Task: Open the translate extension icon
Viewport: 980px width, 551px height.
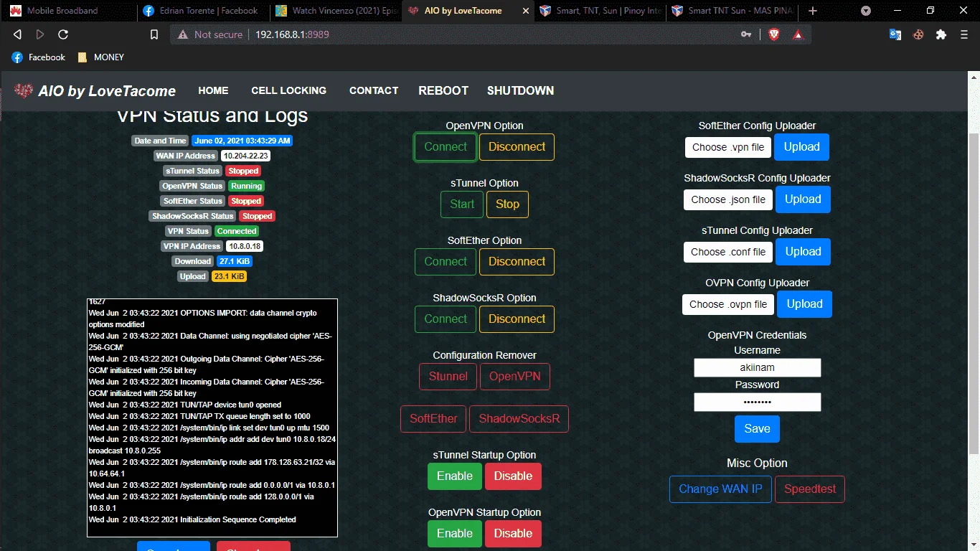Action: pyautogui.click(x=895, y=34)
